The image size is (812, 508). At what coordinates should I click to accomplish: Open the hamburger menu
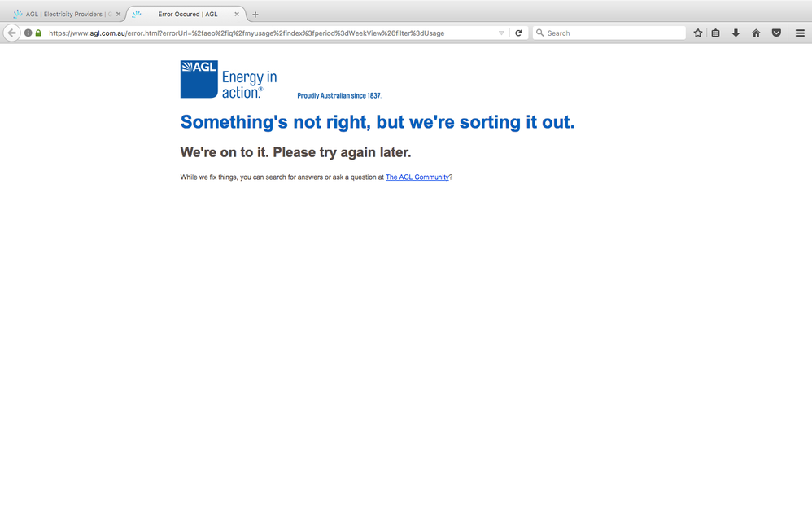(800, 33)
